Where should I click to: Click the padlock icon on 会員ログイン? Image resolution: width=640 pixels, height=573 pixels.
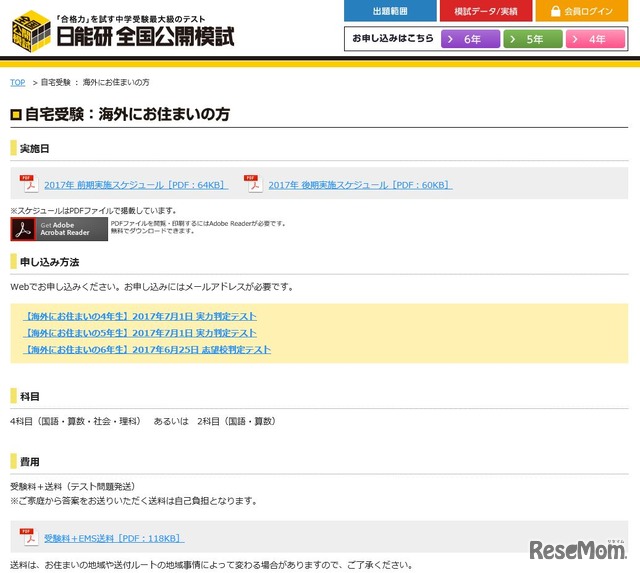click(555, 11)
